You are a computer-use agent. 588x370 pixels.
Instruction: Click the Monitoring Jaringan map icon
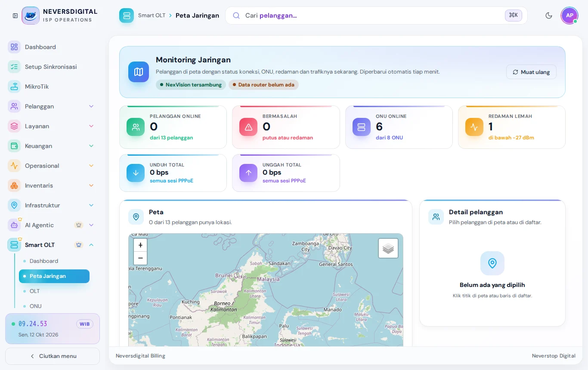139,72
